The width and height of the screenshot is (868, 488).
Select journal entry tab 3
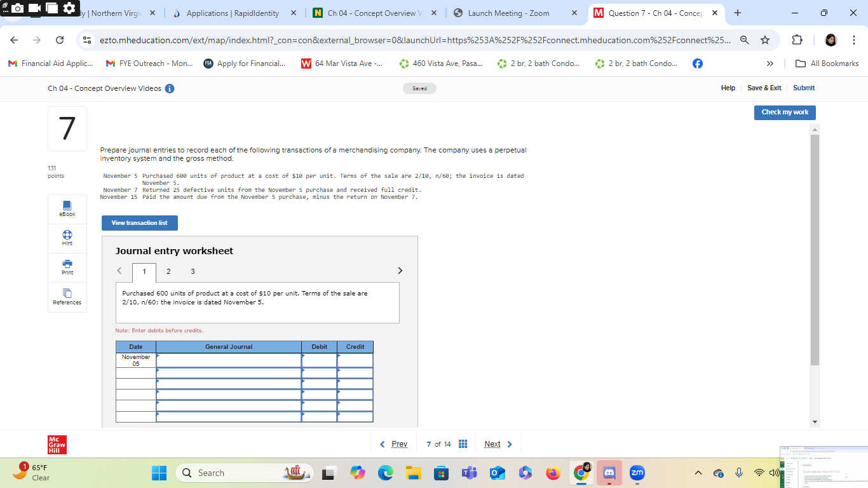(x=193, y=271)
